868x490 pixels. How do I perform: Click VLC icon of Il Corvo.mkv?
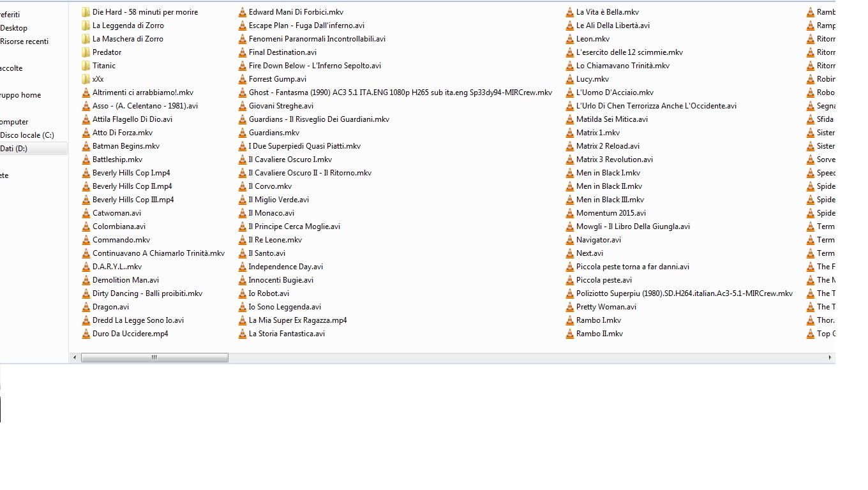click(x=243, y=186)
